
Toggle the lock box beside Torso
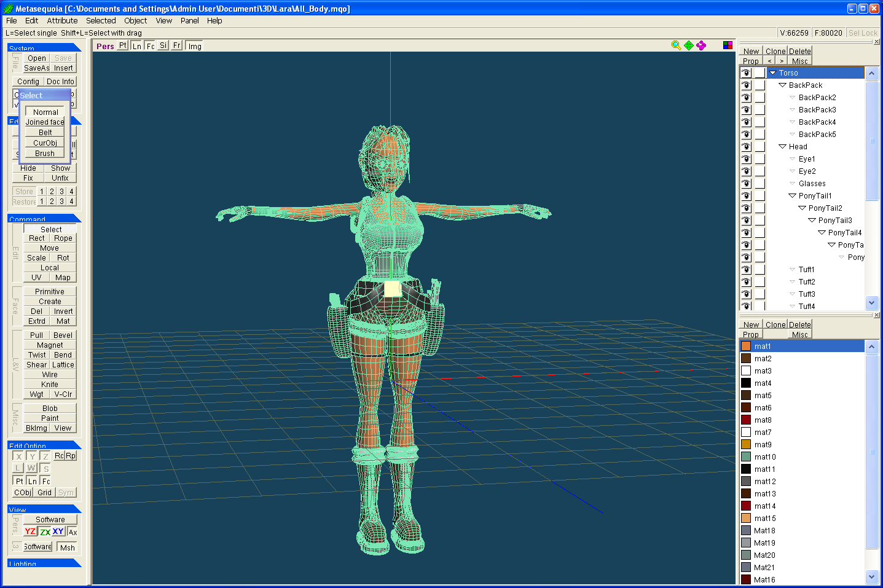(x=760, y=73)
